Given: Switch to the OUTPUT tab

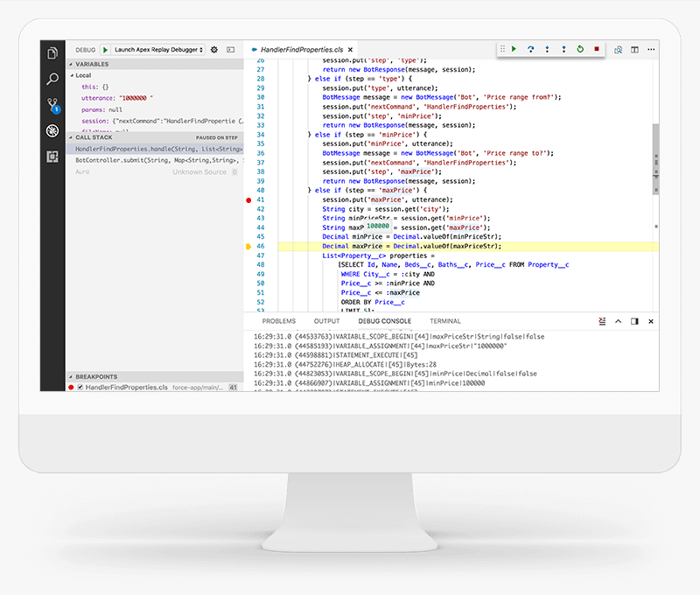Looking at the screenshot, I should pos(326,321).
